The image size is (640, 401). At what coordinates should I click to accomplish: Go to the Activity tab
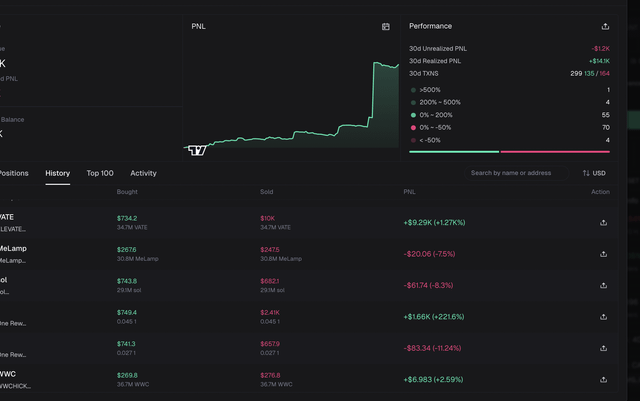pyautogui.click(x=143, y=173)
